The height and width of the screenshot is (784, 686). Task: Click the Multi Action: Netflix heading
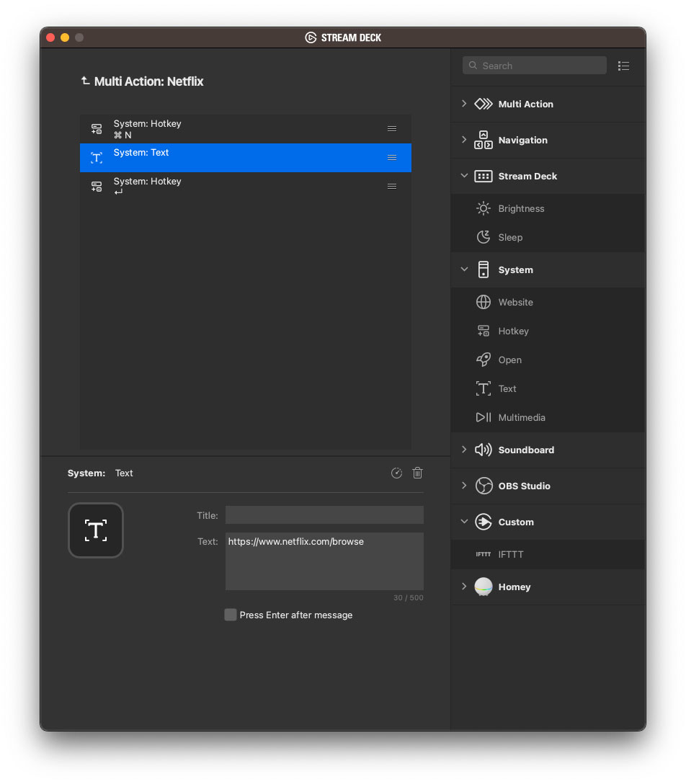tap(148, 81)
